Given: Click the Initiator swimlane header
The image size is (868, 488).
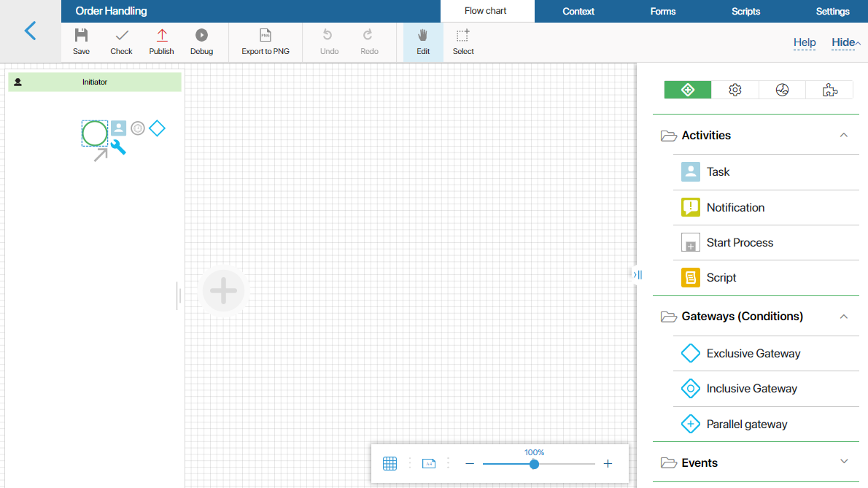Looking at the screenshot, I should click(95, 82).
